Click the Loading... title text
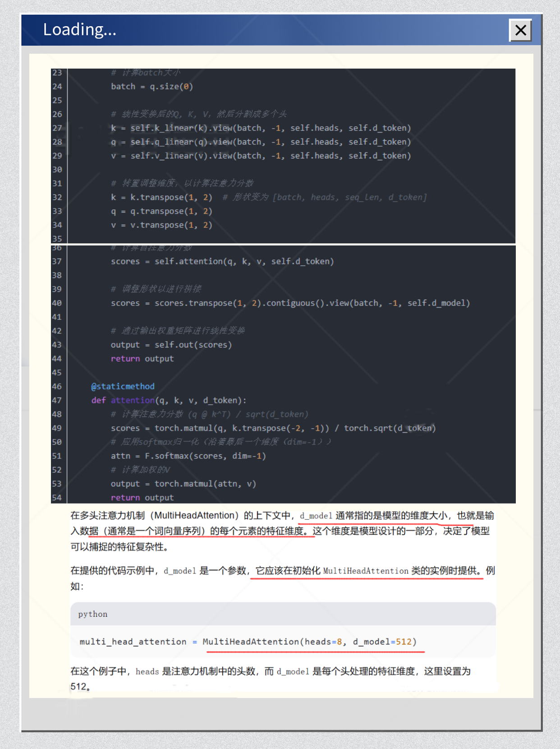560x749 pixels. click(80, 29)
